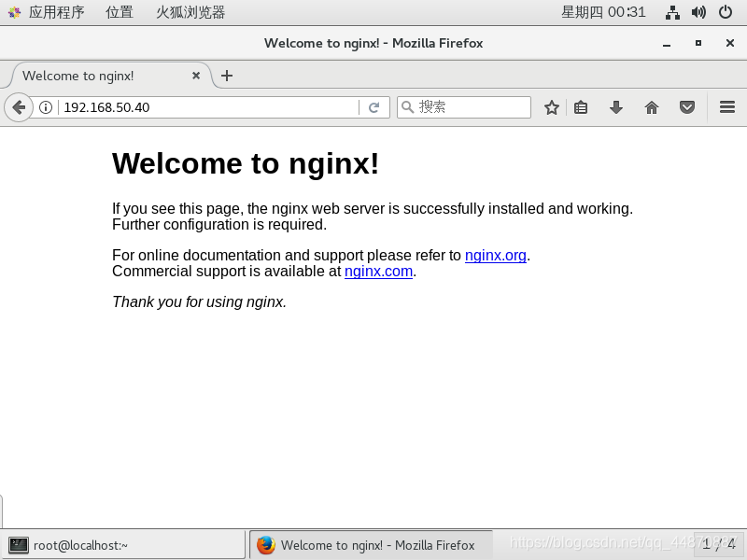Viewport: 747px width, 560px height.
Task: Open the downloads arrow icon
Action: [x=616, y=107]
